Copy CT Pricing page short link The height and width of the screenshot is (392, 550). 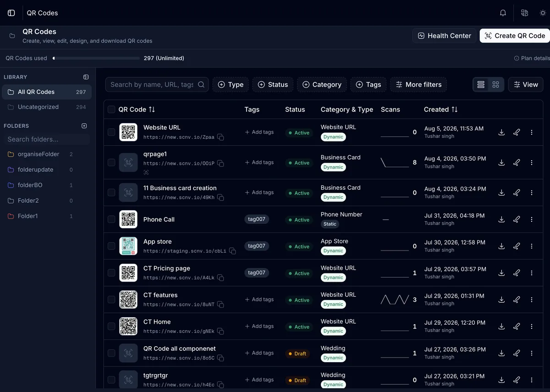220,278
